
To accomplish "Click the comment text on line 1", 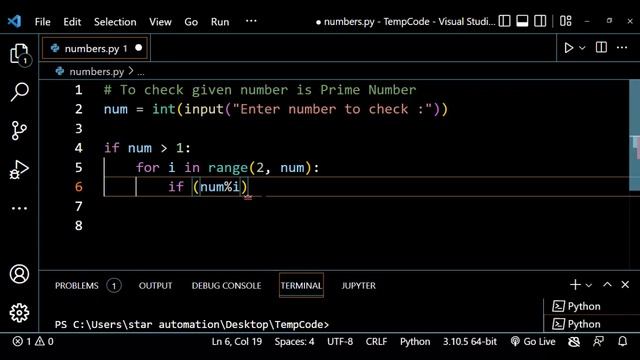I will pyautogui.click(x=260, y=90).
